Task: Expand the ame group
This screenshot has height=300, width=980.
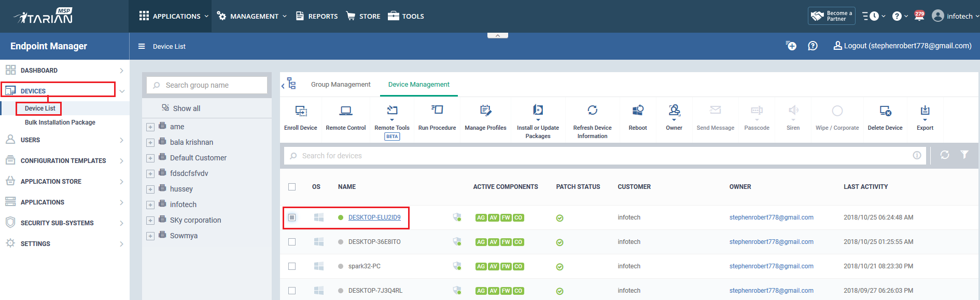Action: pos(150,127)
